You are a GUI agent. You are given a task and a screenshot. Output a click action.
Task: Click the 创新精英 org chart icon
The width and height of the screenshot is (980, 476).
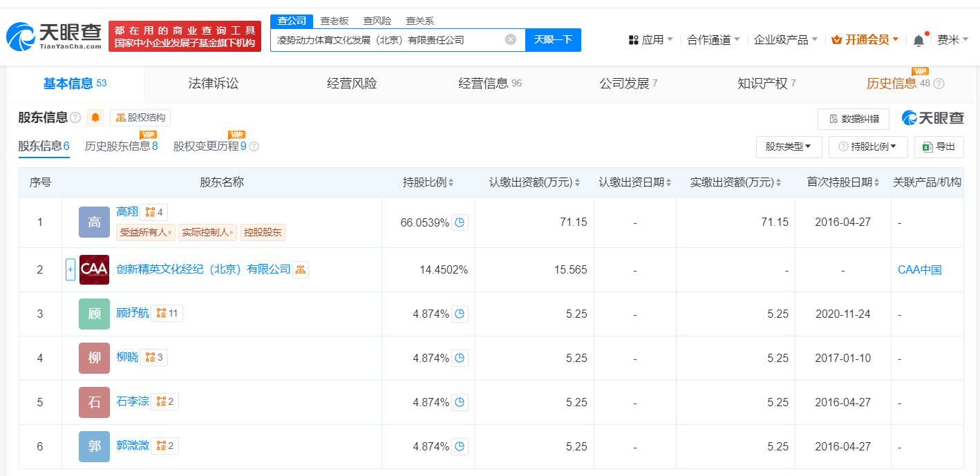[301, 269]
